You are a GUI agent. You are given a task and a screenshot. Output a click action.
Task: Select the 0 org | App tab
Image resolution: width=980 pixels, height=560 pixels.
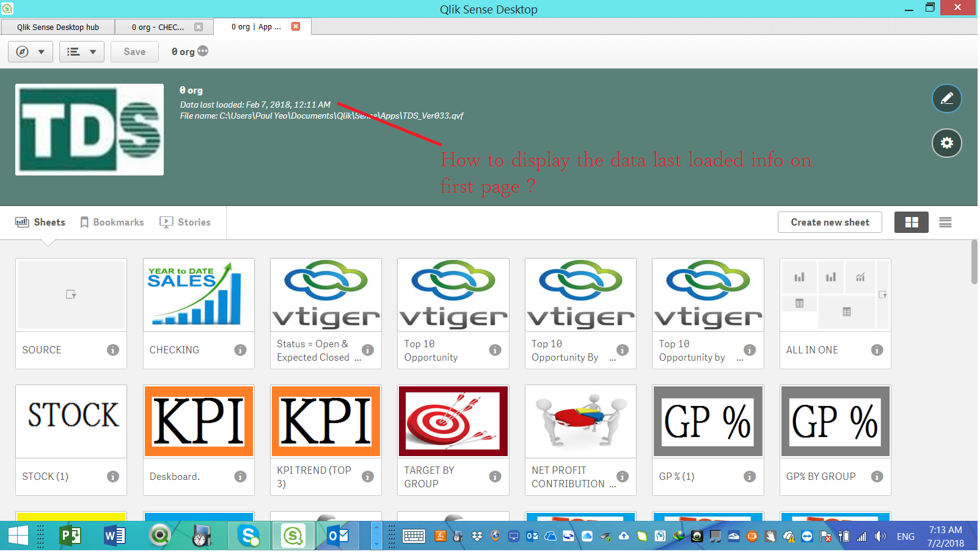click(x=263, y=26)
